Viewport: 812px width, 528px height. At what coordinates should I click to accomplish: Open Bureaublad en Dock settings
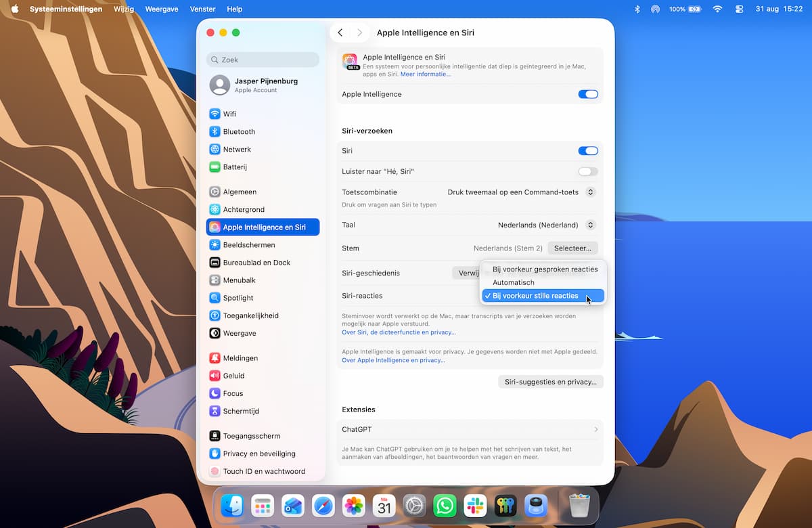pyautogui.click(x=263, y=262)
